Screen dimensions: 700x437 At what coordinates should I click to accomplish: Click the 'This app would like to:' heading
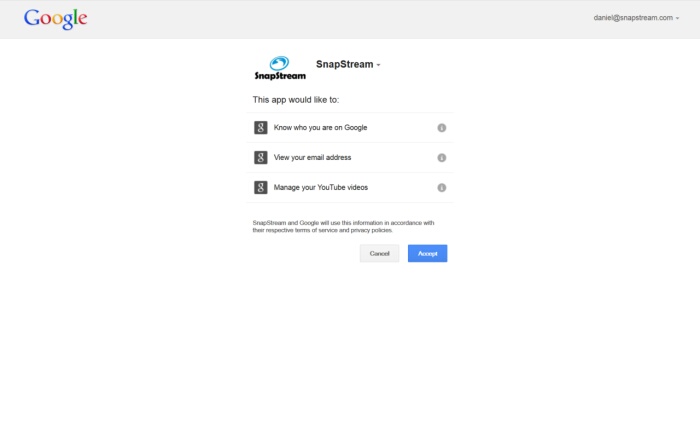[x=296, y=100]
